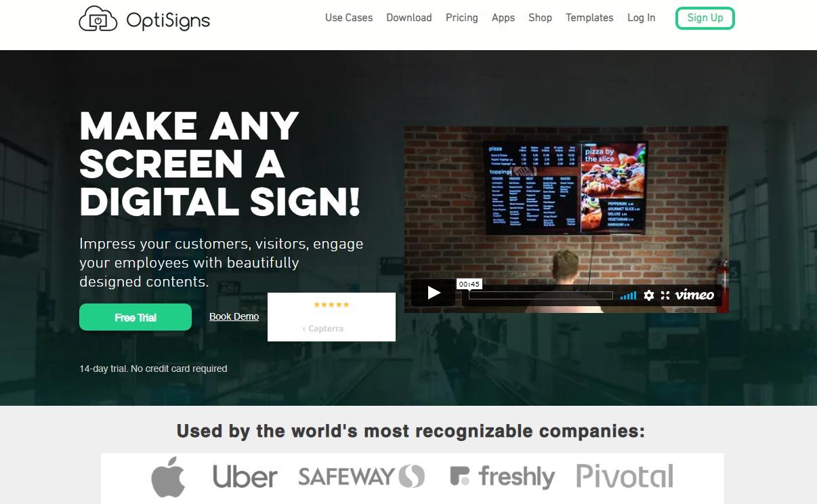The width and height of the screenshot is (817, 504).
Task: Play the Vimeo video
Action: point(434,293)
